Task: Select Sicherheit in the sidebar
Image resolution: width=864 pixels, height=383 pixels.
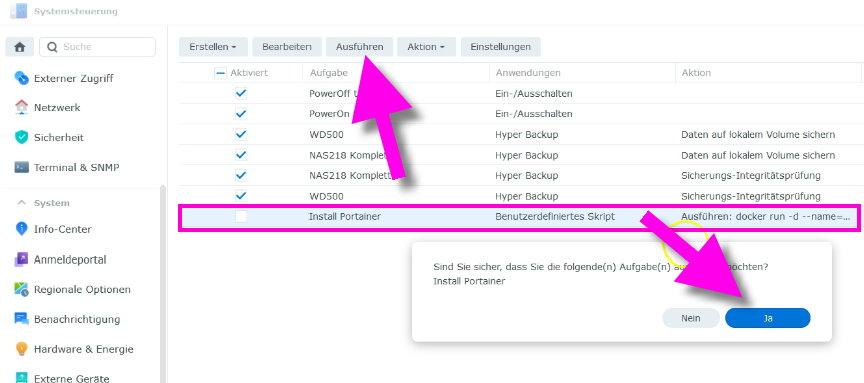Action: 59,137
